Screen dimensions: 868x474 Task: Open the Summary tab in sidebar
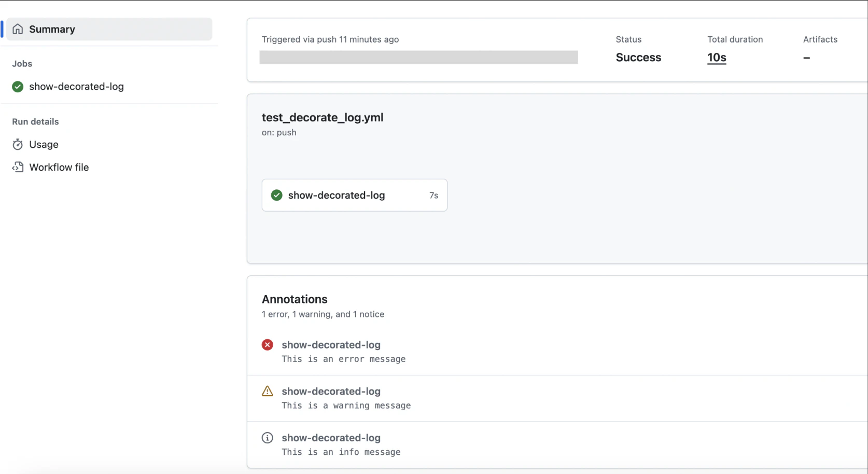coord(109,29)
